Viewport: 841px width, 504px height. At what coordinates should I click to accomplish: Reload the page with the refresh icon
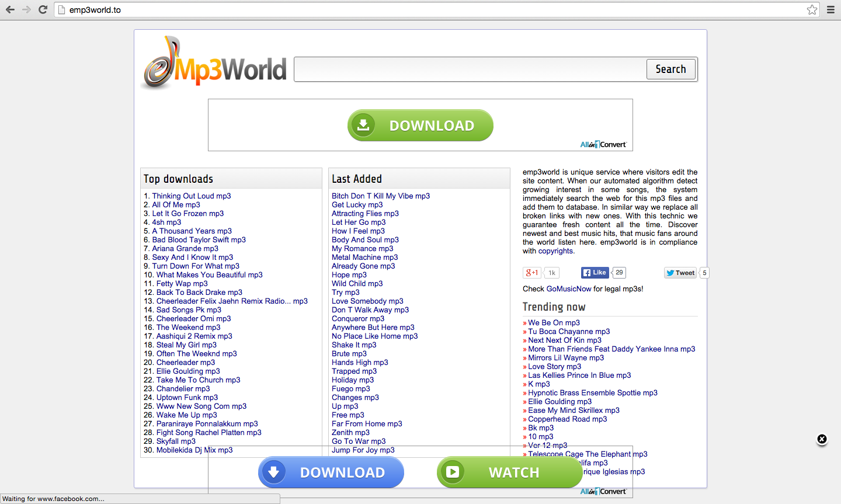[x=43, y=9]
